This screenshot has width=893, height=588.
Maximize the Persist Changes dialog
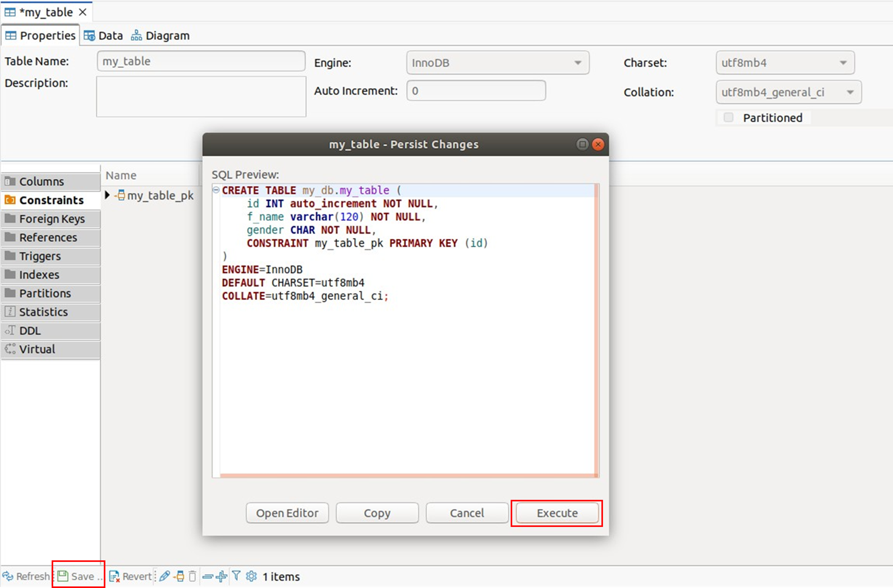pyautogui.click(x=582, y=144)
